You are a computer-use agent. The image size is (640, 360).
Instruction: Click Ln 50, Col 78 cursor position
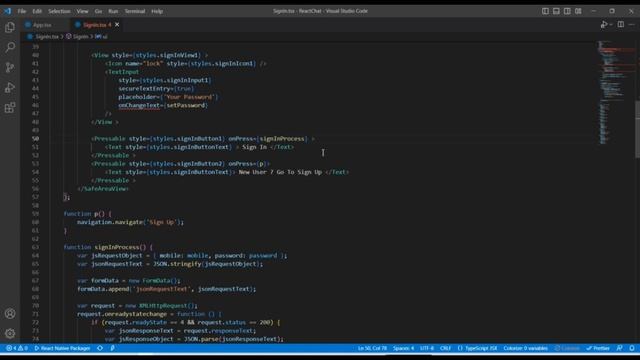tap(372, 348)
